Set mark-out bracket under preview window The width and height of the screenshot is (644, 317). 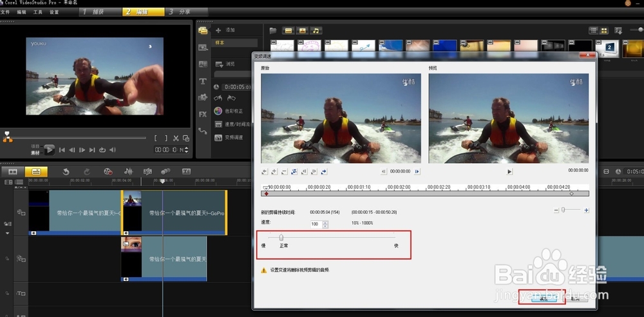[166, 138]
